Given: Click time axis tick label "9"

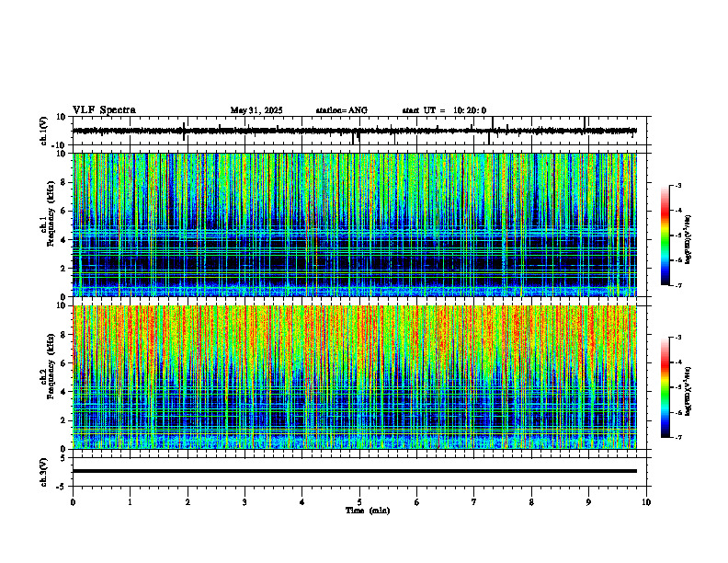Looking at the screenshot, I should pyautogui.click(x=588, y=502).
